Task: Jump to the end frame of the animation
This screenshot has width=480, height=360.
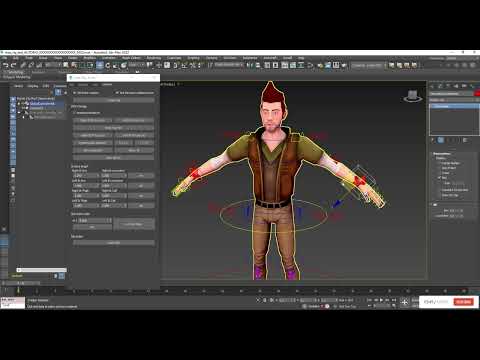Action: pos(394,300)
